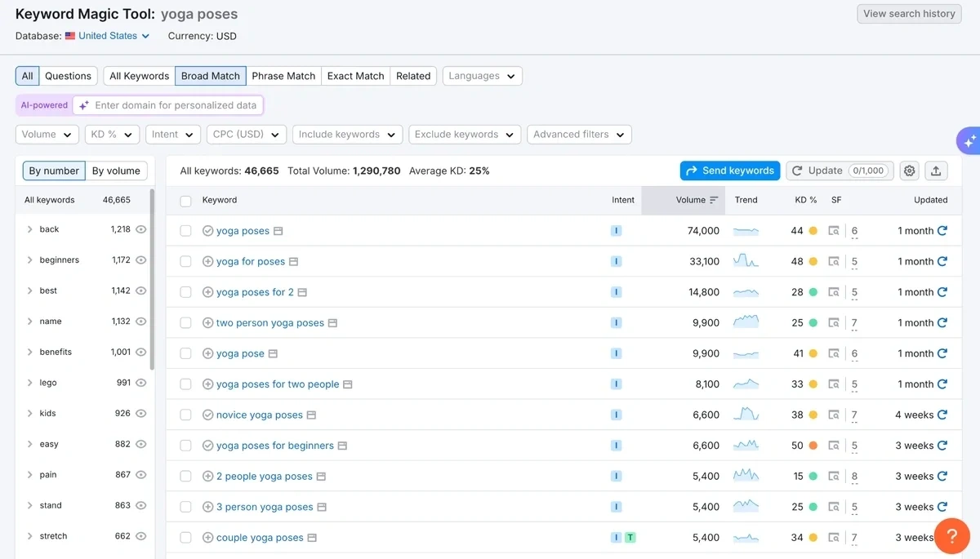Hide the "beginners" keyword group with its eye toggle

tap(140, 260)
